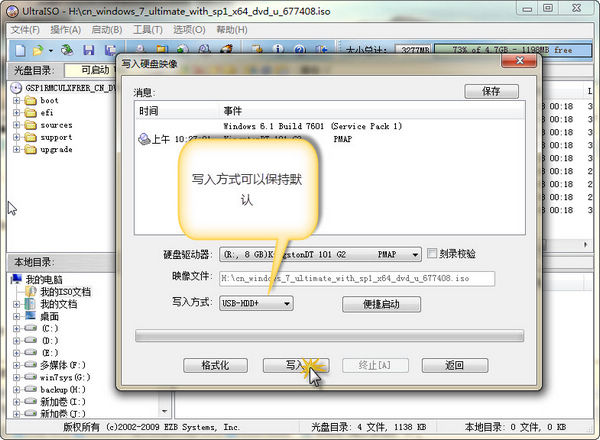The image size is (600, 440).
Task: Select the sources folder icon
Action: [30, 125]
